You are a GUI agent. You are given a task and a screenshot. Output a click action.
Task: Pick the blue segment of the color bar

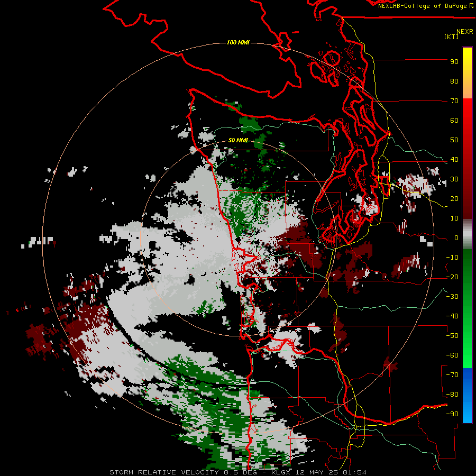[467, 396]
